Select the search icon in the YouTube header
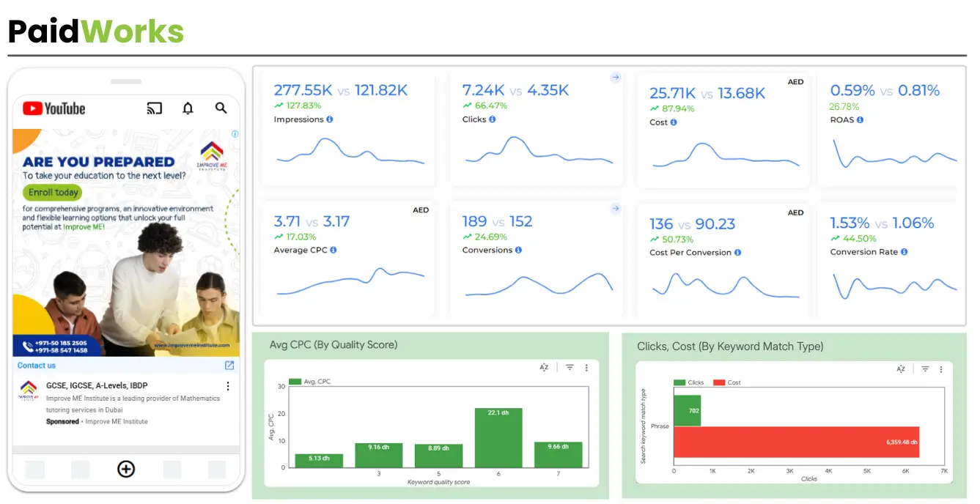 (x=221, y=108)
